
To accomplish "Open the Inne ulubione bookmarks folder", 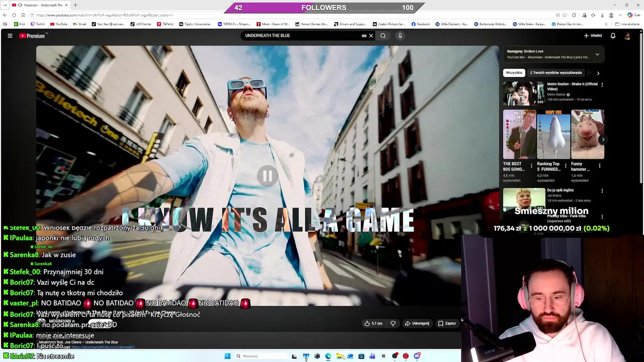I will pyautogui.click(x=627, y=24).
